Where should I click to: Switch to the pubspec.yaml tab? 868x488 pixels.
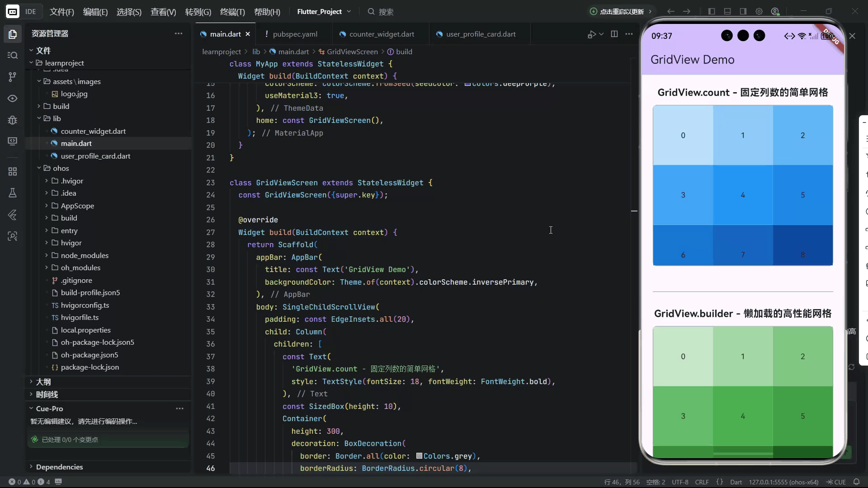click(x=295, y=34)
